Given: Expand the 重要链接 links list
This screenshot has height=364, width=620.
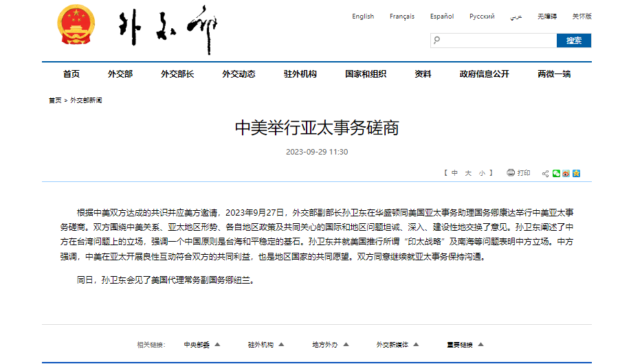Looking at the screenshot, I should tap(465, 345).
